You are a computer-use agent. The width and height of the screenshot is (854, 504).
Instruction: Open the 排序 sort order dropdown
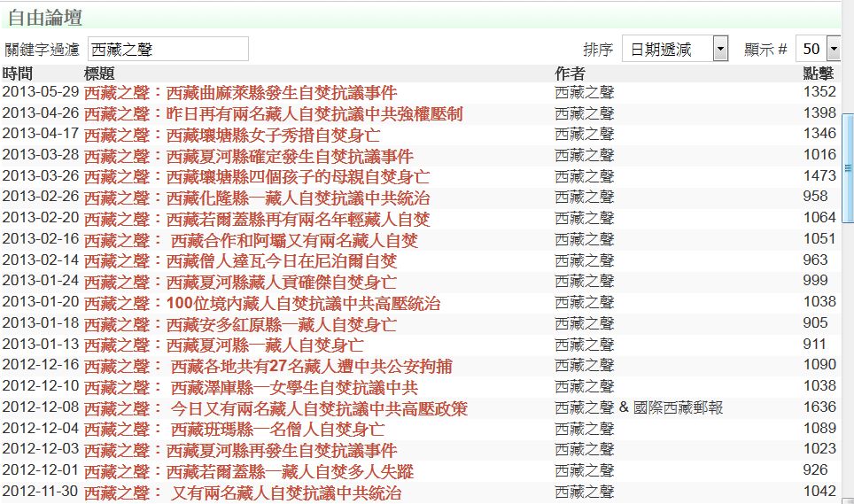[x=675, y=49]
